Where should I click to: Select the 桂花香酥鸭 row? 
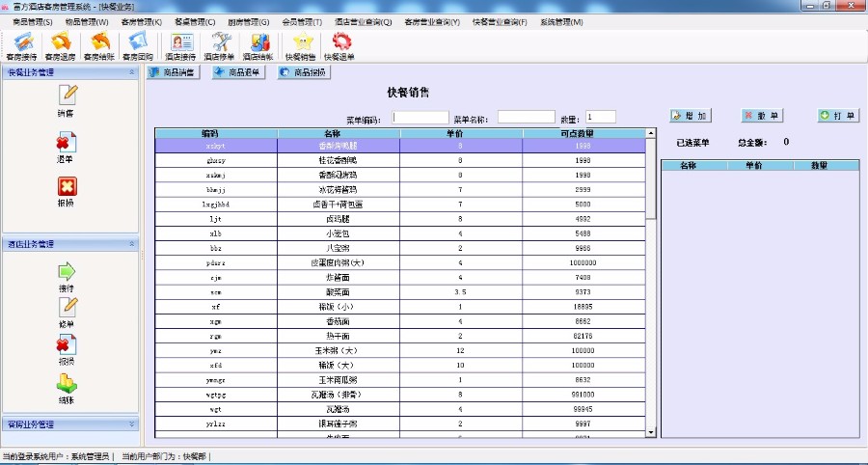[x=400, y=160]
